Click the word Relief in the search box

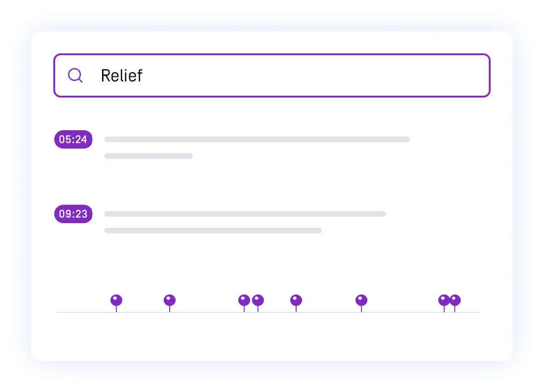121,76
